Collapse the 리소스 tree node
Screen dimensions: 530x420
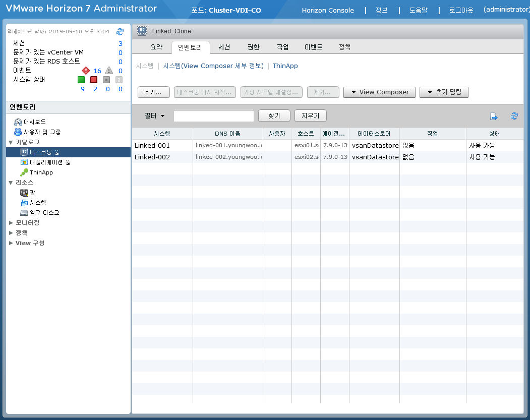coord(11,183)
